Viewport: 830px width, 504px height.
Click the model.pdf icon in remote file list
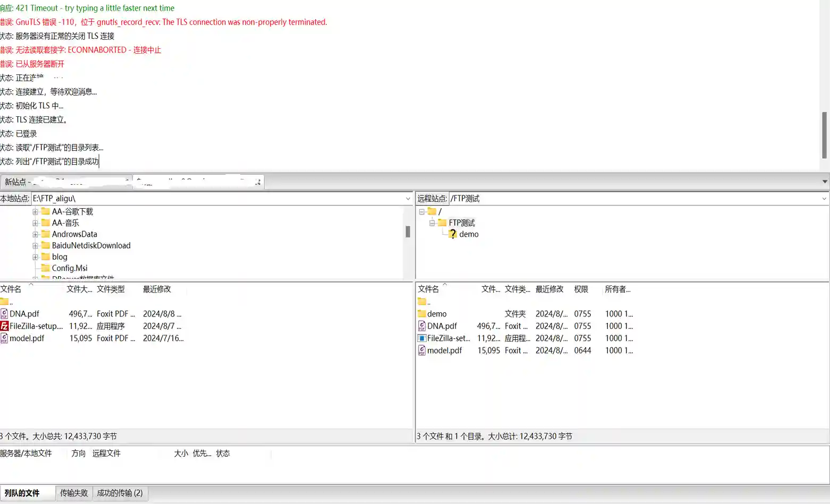click(x=422, y=351)
